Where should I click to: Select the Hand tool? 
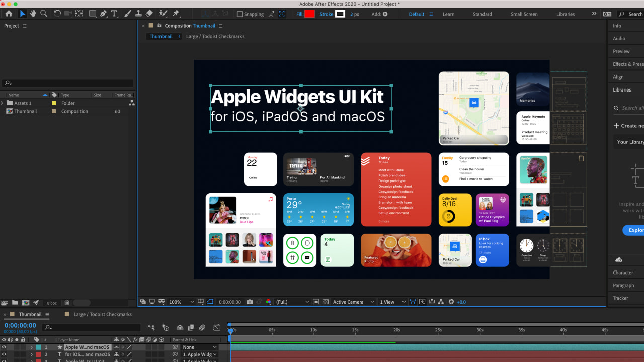(x=33, y=14)
